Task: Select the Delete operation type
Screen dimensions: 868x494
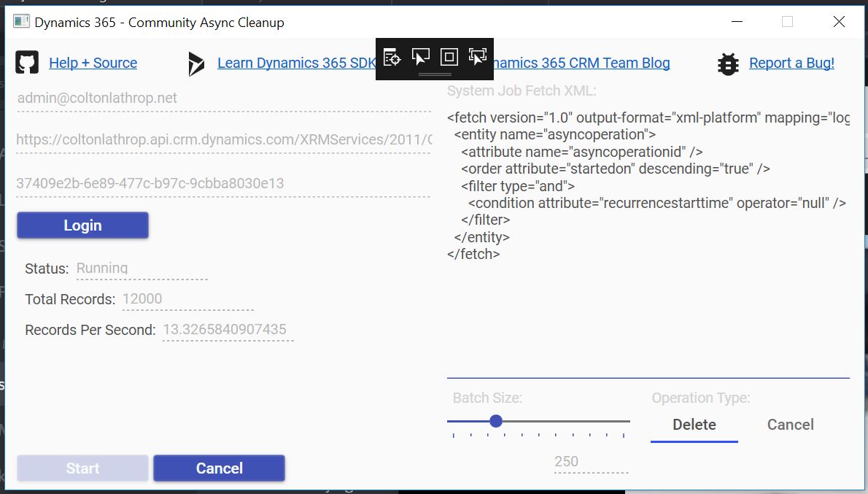Action: [x=694, y=424]
